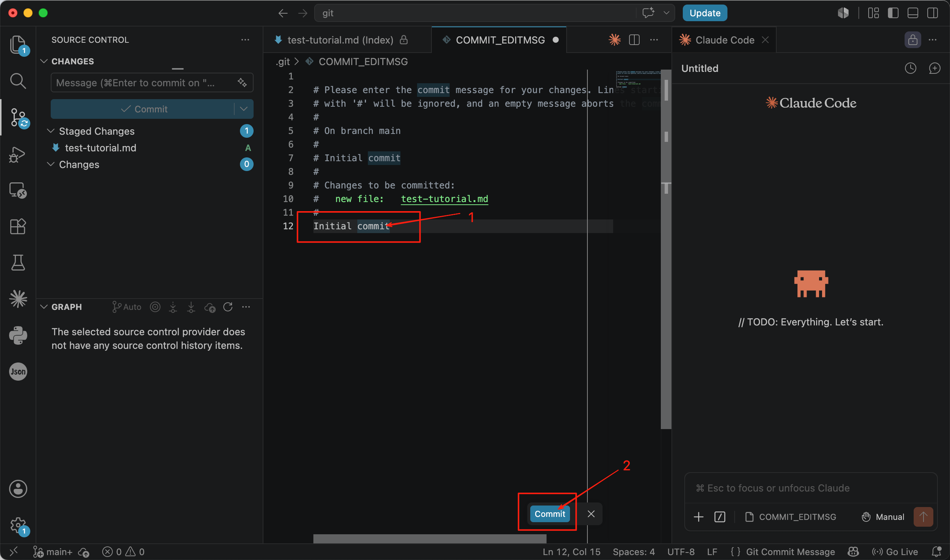Select the COMMIT_EDITMSG editor tab
The width and height of the screenshot is (950, 560).
pyautogui.click(x=499, y=40)
